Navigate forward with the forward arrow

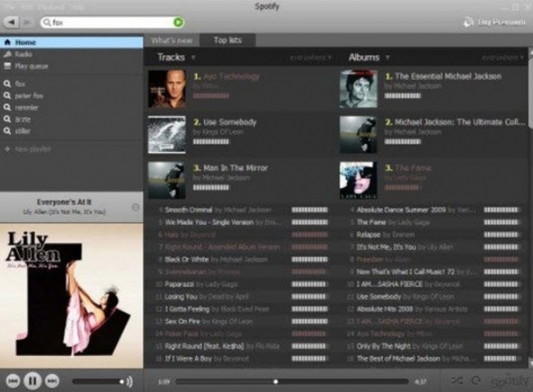(27, 22)
